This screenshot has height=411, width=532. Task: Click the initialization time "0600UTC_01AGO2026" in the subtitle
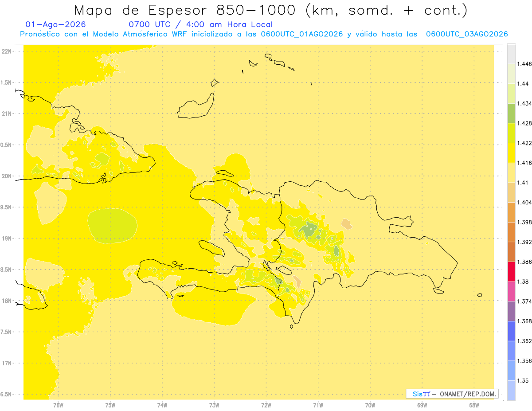[x=301, y=34]
